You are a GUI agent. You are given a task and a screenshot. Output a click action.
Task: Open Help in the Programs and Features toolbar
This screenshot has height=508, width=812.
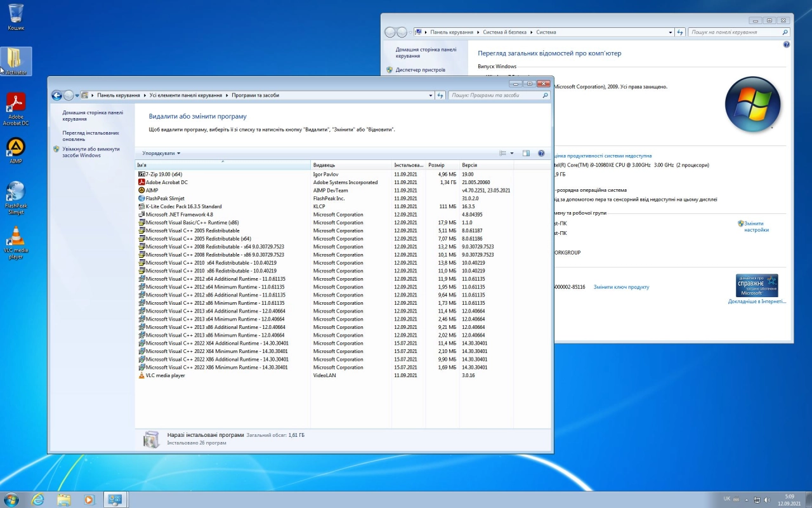click(x=541, y=153)
